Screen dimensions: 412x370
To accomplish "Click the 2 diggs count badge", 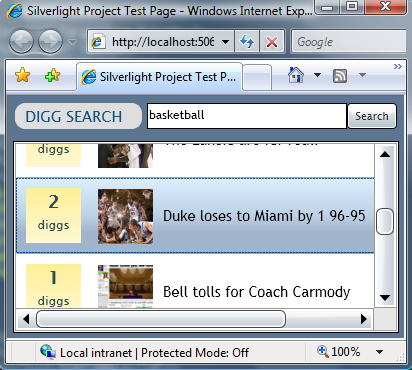I will (53, 215).
